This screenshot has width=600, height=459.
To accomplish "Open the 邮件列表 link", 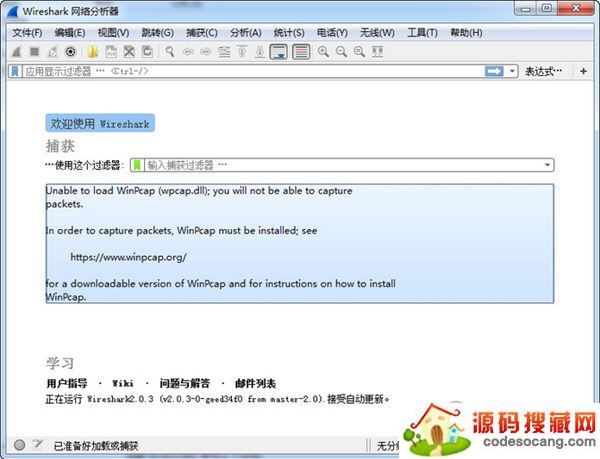I will [x=256, y=383].
